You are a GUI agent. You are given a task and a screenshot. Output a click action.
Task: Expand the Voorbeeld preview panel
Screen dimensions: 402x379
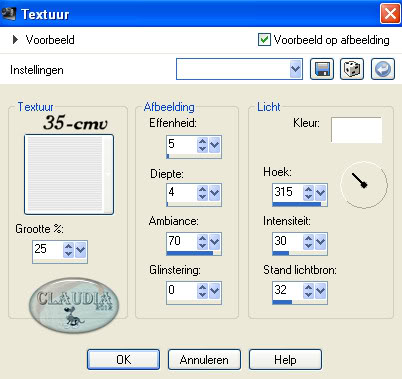click(x=15, y=40)
